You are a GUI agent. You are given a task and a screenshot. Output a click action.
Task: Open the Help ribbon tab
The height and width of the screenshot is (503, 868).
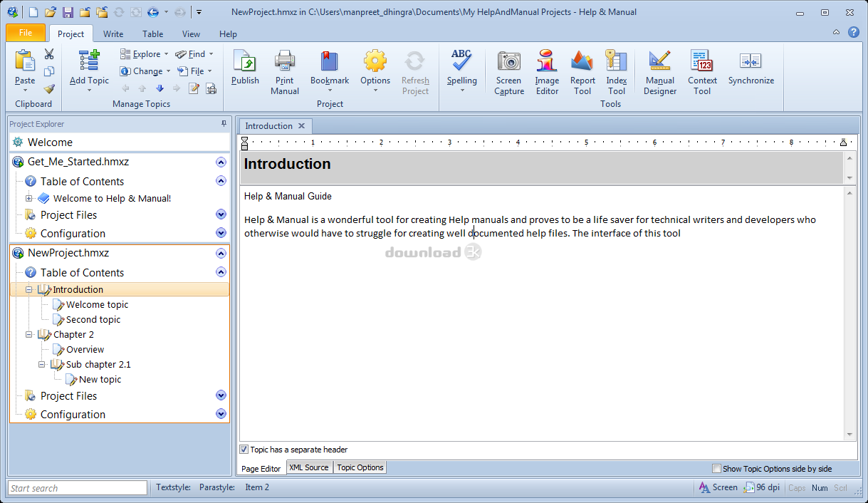228,33
